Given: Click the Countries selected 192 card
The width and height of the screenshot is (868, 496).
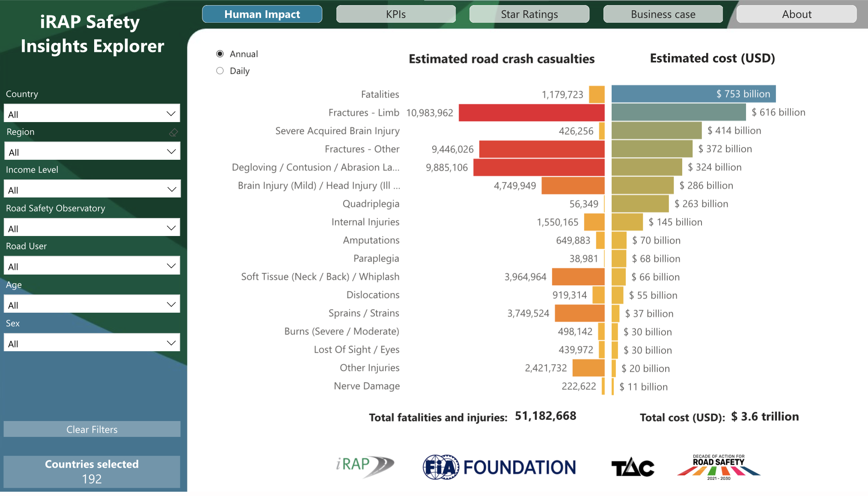Looking at the screenshot, I should pyautogui.click(x=92, y=472).
